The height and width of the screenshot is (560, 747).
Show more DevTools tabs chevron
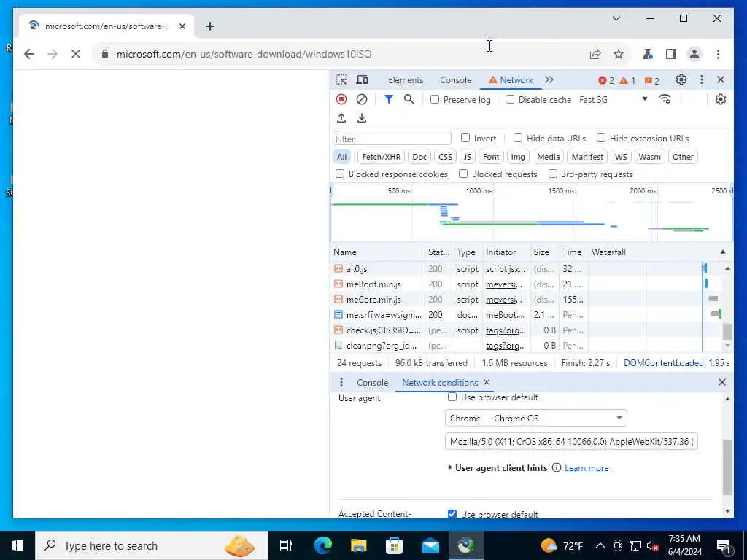pos(549,80)
